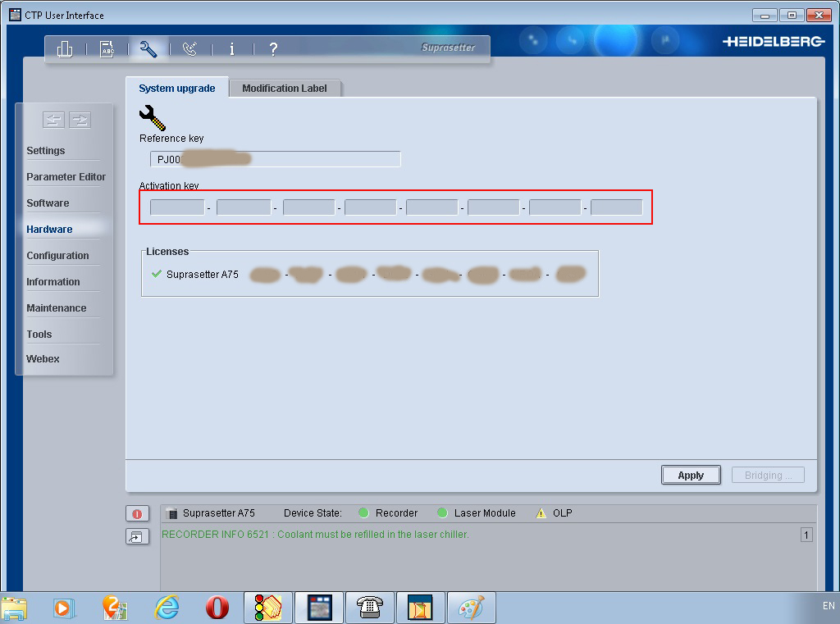This screenshot has height=624, width=840.
Task: Open the orange question mark taskbar icon
Action: (115, 608)
